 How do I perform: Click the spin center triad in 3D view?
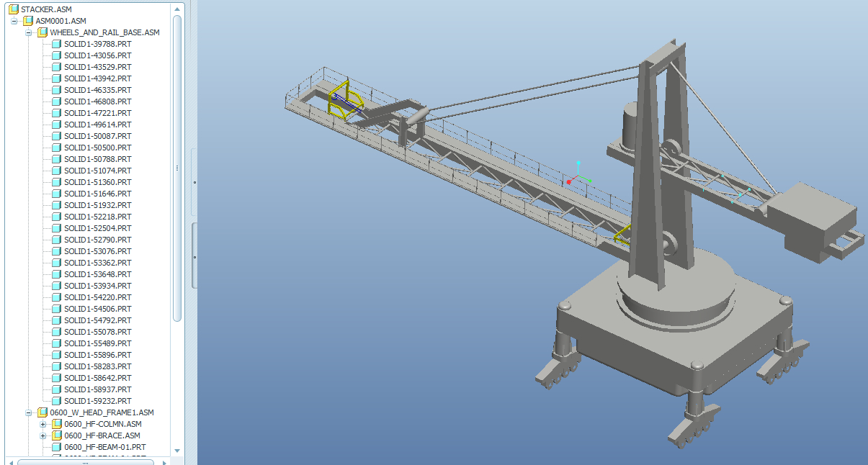point(578,173)
